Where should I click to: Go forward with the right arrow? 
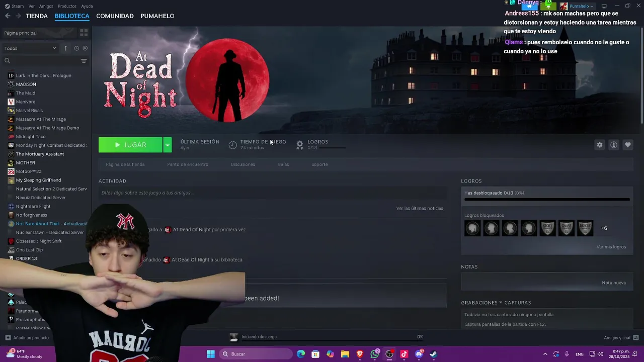(18, 16)
